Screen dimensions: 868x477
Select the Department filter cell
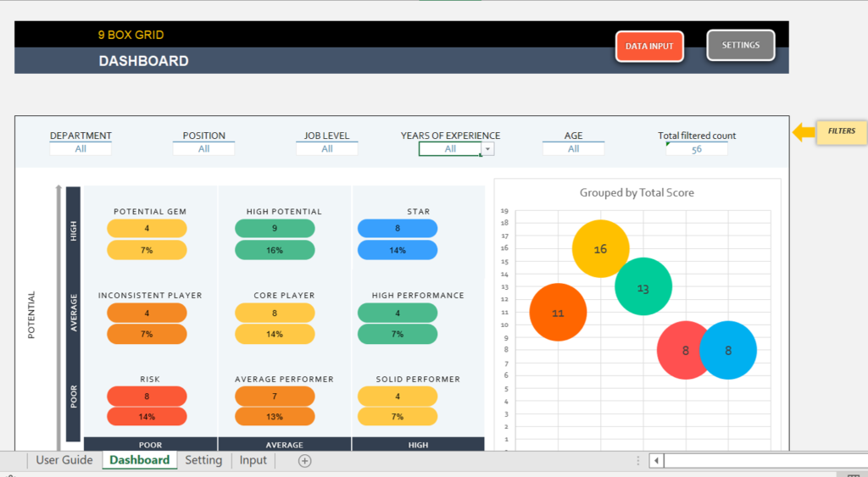(x=81, y=149)
